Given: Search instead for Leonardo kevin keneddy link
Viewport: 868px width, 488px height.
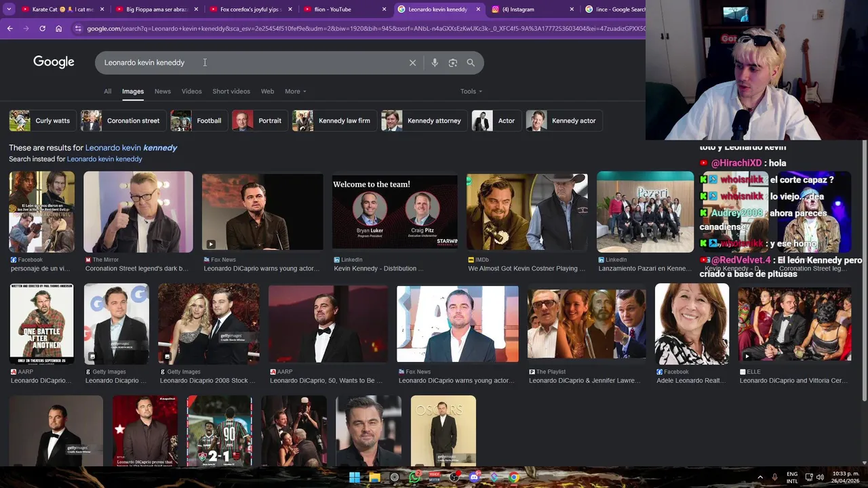Looking at the screenshot, I should [104, 159].
